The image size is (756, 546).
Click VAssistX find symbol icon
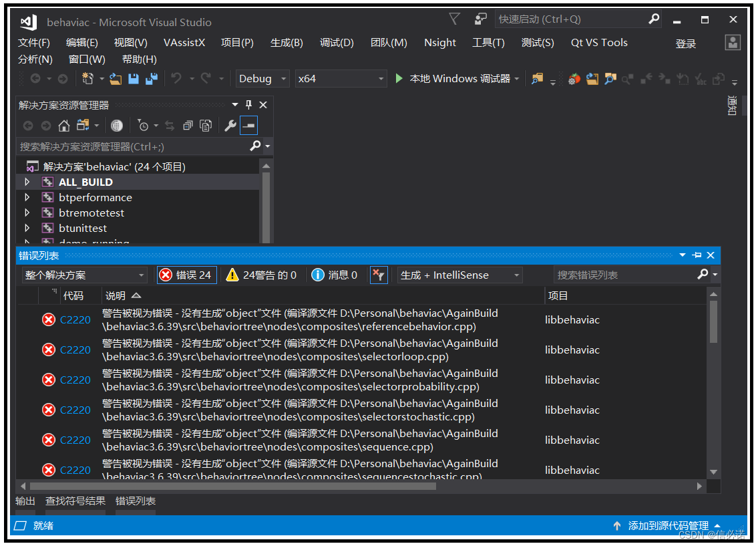pos(610,79)
